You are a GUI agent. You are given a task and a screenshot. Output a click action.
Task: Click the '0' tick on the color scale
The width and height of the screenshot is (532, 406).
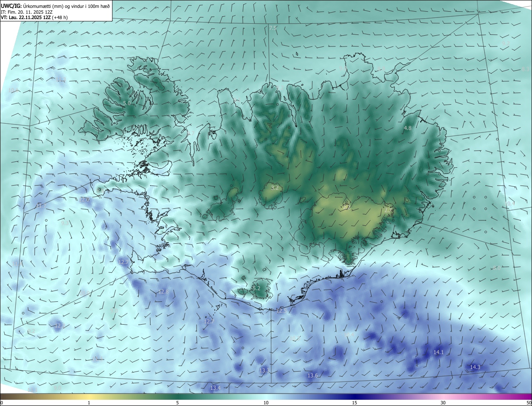coord(2,403)
